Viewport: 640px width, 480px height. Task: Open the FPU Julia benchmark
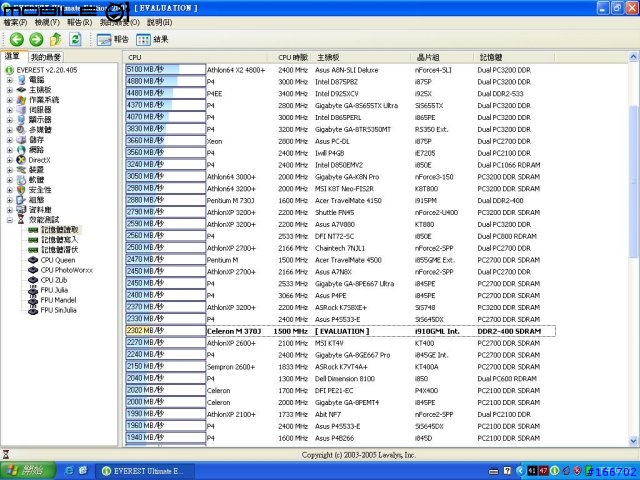pyautogui.click(x=54, y=290)
